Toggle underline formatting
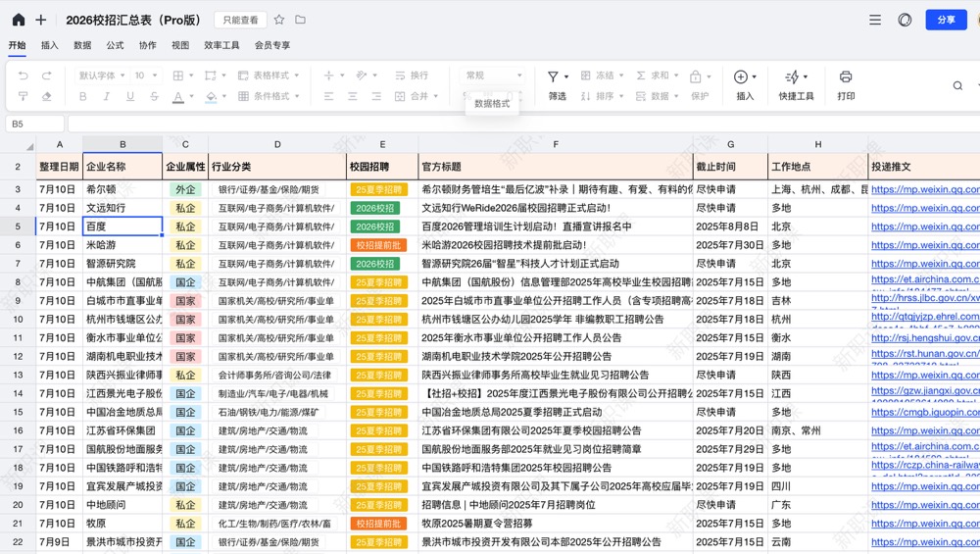The height and width of the screenshot is (554, 980). coord(130,96)
